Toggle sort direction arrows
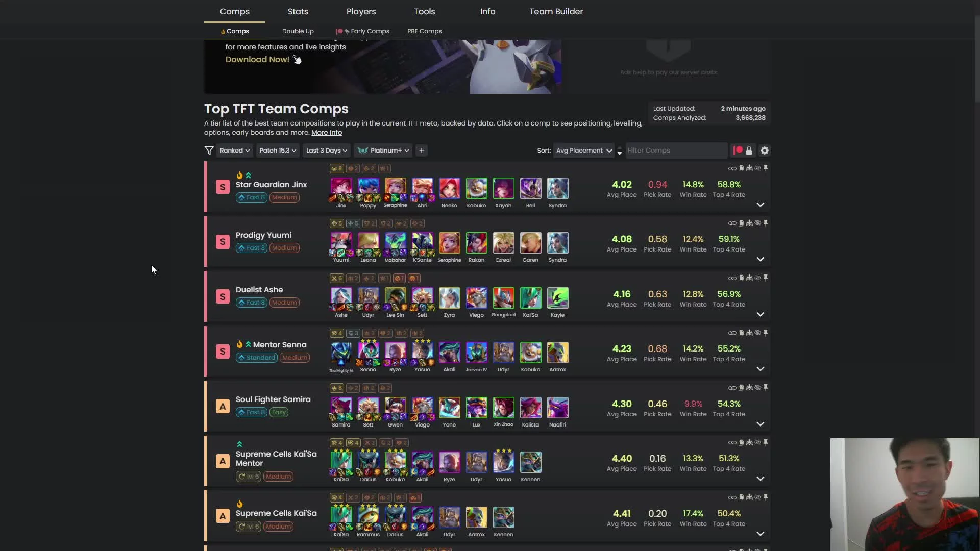 click(620, 151)
